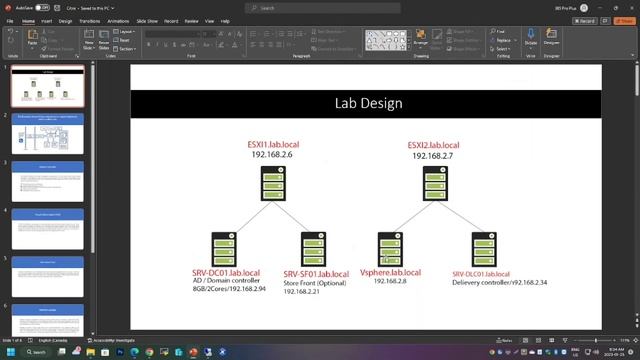640x360 pixels.
Task: Open Windows Start menu
Action: point(11,352)
